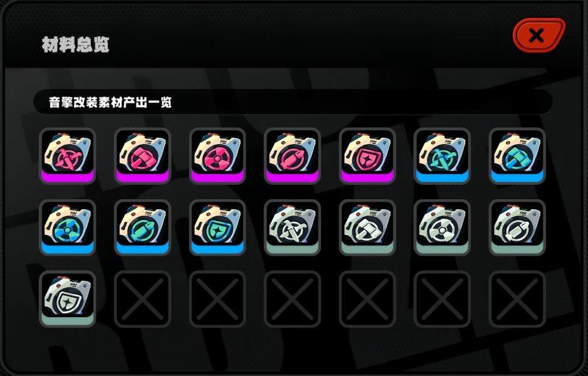Screen dimensions: 588x376
Task: Select the blue fist stun component
Action: (x=517, y=155)
